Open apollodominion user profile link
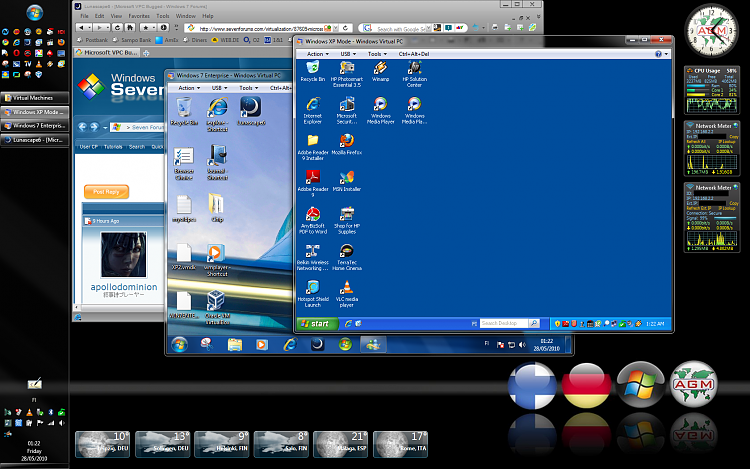 124,287
